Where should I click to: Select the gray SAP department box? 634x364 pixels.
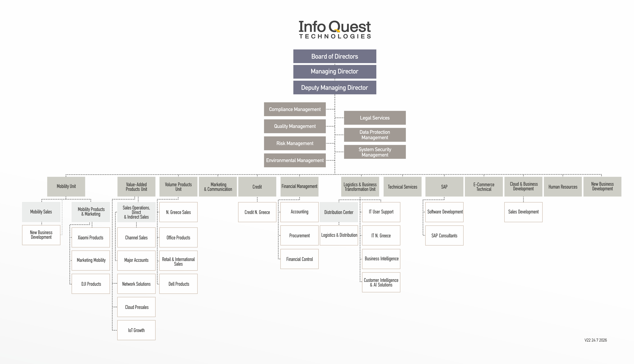coord(444,186)
